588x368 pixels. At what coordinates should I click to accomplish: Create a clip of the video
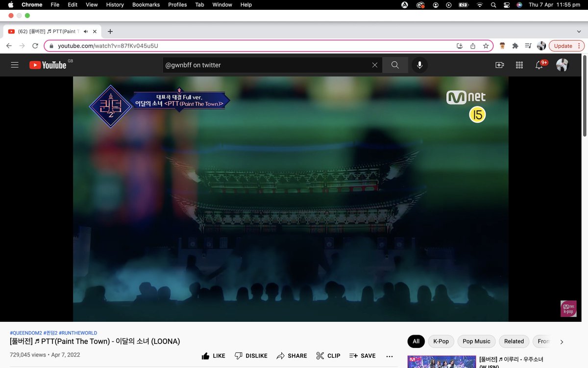point(328,356)
